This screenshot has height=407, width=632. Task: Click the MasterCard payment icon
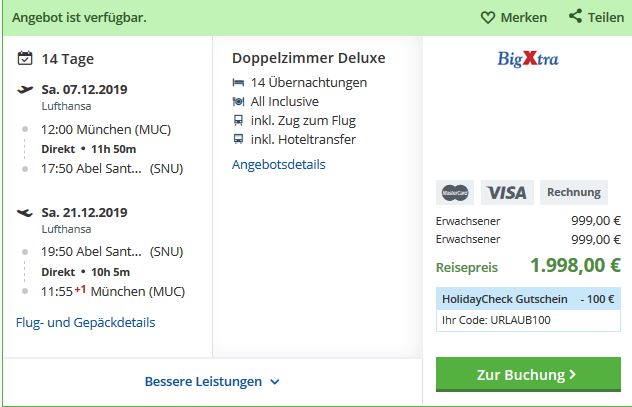455,193
